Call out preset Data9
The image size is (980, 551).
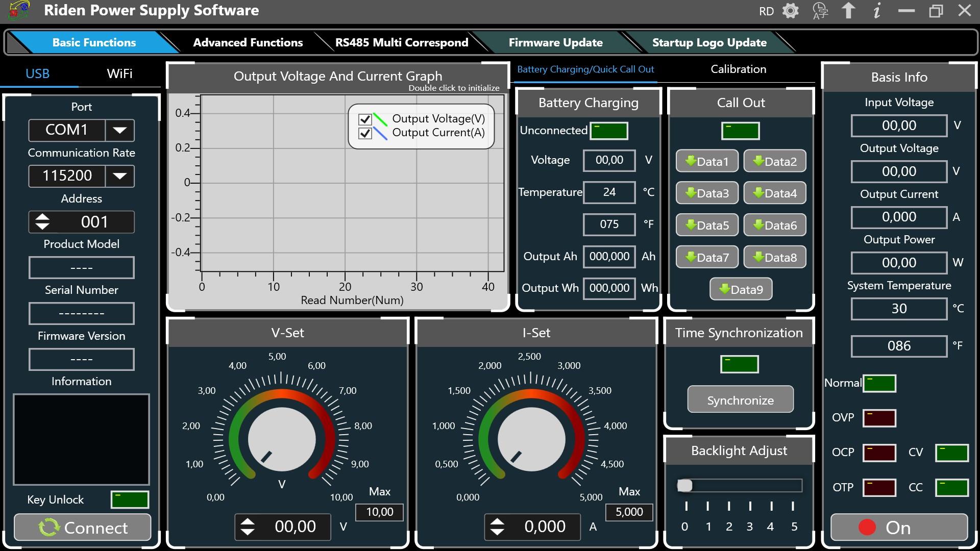point(741,289)
